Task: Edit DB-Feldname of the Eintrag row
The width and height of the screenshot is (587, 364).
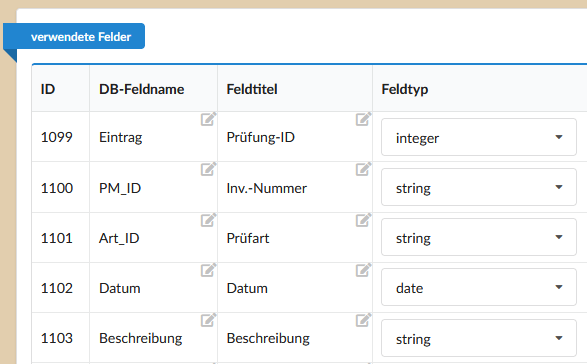Action: (208, 119)
